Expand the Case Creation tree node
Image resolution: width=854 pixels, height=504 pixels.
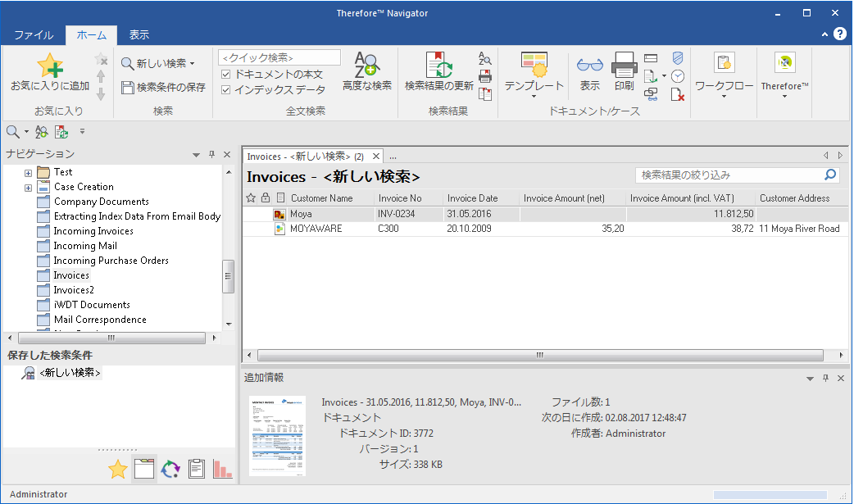[x=28, y=188]
